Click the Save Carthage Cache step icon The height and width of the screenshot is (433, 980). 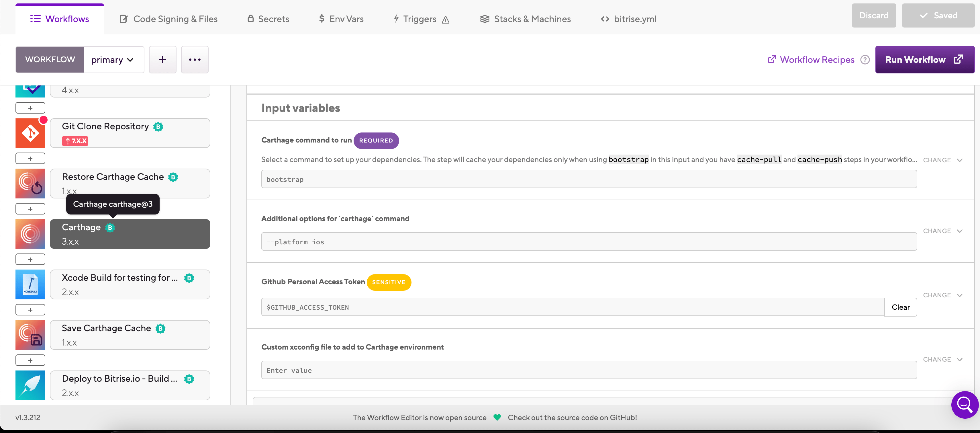coord(30,335)
